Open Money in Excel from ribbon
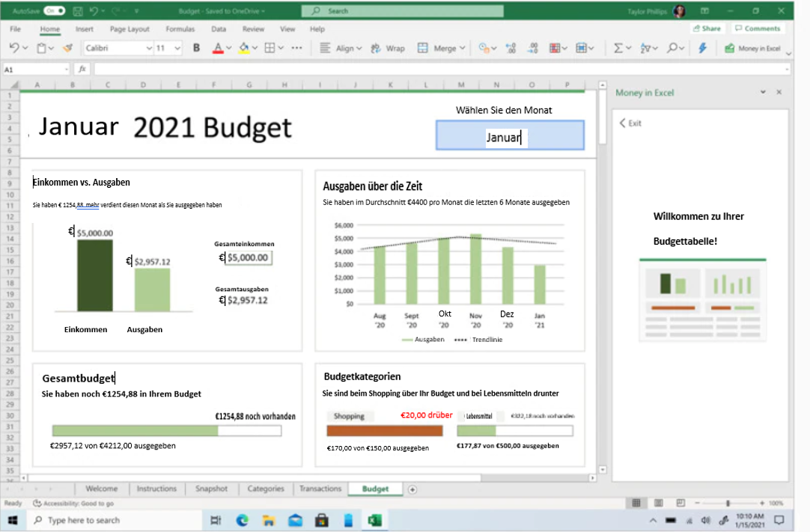Viewport: 810px width, 532px height. coord(753,48)
